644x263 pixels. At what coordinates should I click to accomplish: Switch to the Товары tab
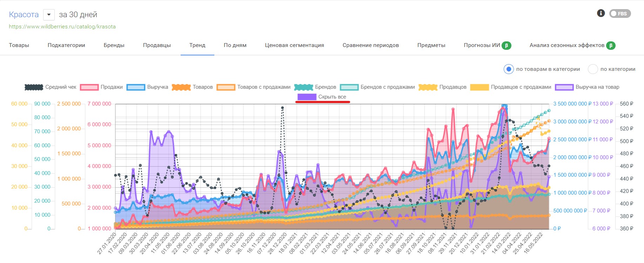19,45
